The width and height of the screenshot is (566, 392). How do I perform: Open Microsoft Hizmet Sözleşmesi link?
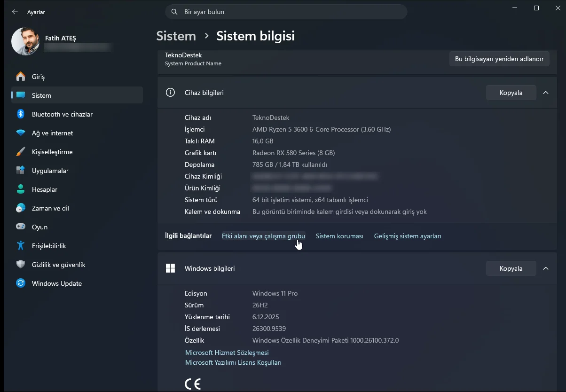[227, 353]
